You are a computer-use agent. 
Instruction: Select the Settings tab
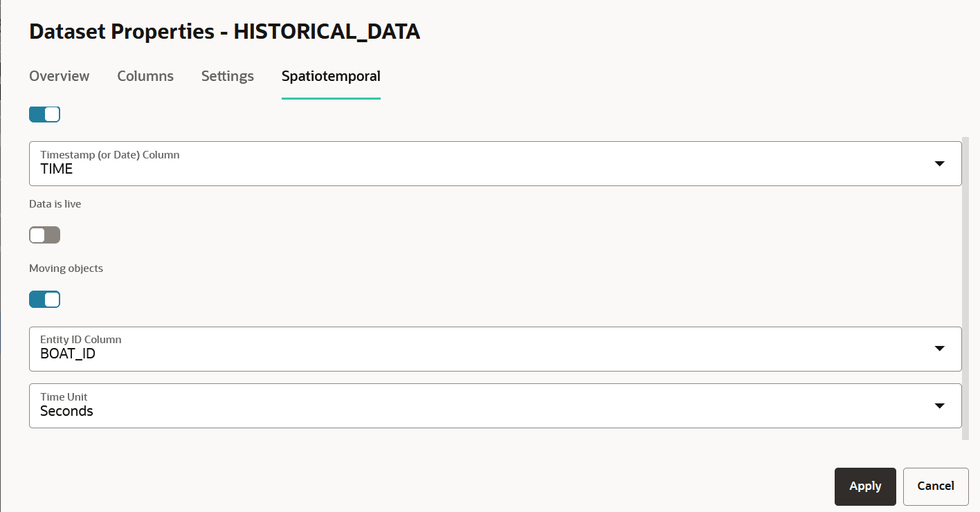pyautogui.click(x=227, y=76)
